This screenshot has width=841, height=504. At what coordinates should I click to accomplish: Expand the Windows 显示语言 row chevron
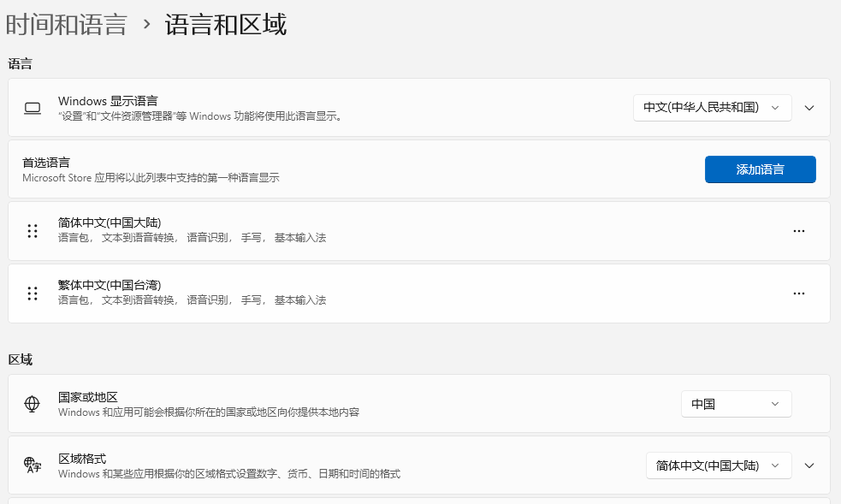coord(809,108)
